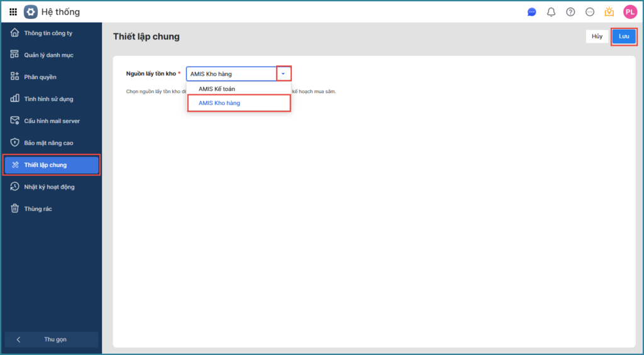Open the blue chat messages icon
Viewport: 644px width, 355px height.
click(x=532, y=12)
